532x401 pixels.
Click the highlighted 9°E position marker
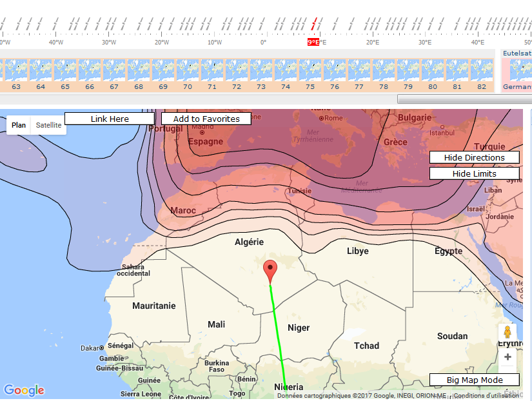313,42
